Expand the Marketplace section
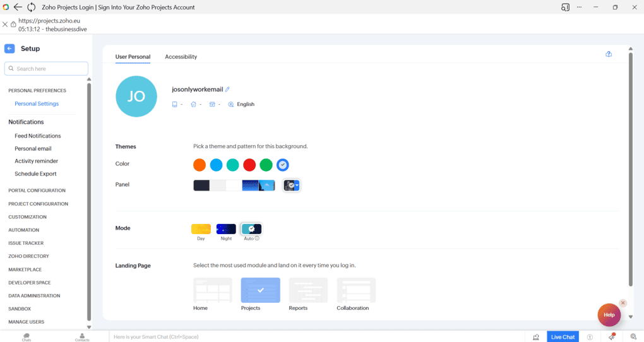This screenshot has width=644, height=342. click(x=25, y=269)
